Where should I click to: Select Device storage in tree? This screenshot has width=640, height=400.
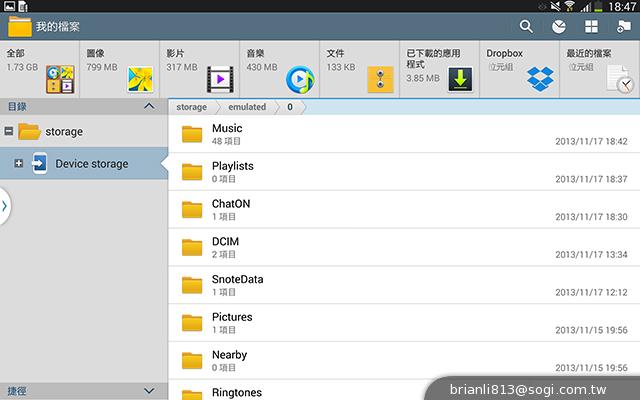pyautogui.click(x=84, y=164)
